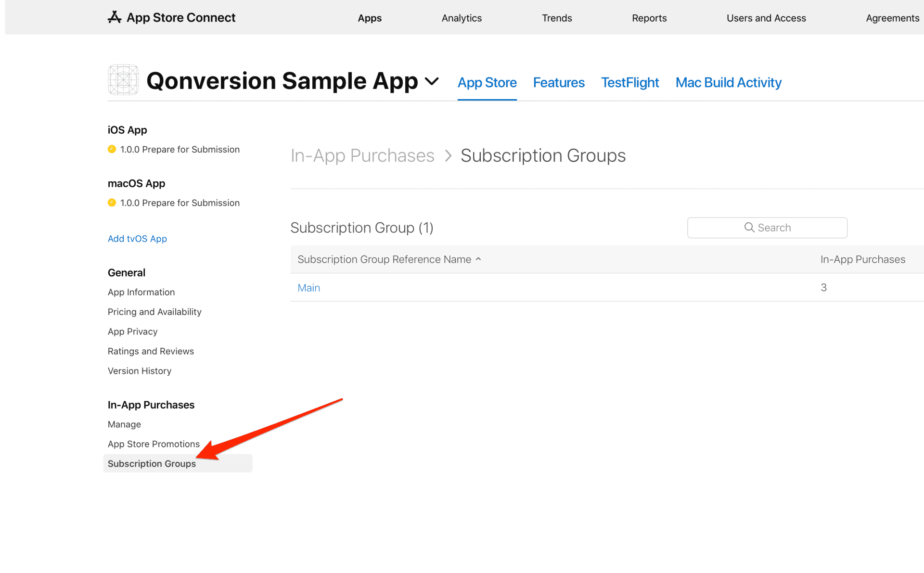Open App Store Promotions in sidebar
The height and width of the screenshot is (573, 924).
coord(154,444)
